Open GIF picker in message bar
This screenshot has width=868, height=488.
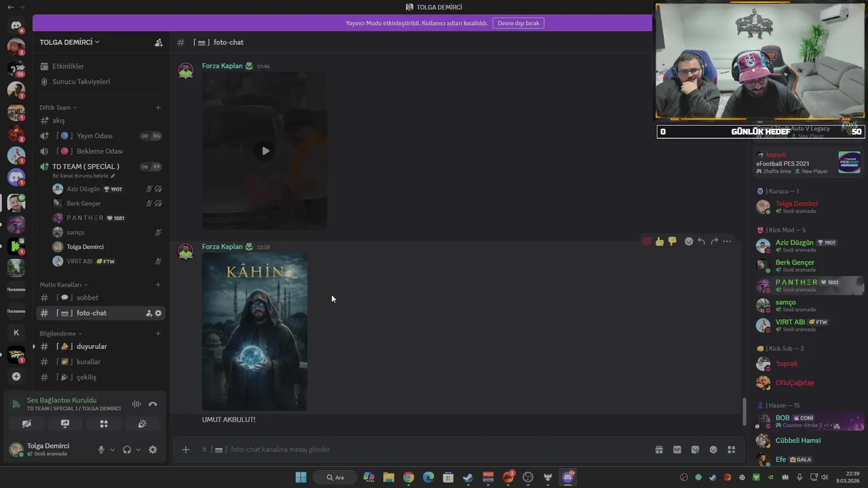(x=677, y=449)
